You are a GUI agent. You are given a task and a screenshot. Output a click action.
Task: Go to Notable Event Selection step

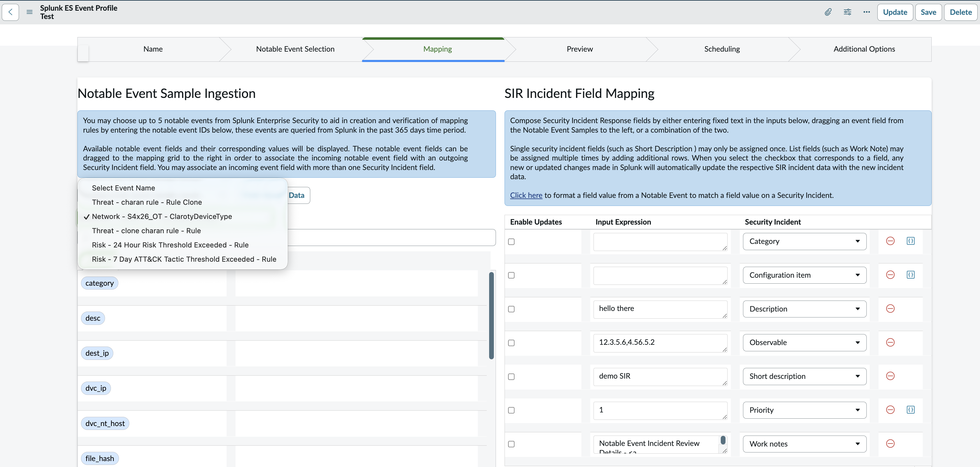click(x=295, y=49)
